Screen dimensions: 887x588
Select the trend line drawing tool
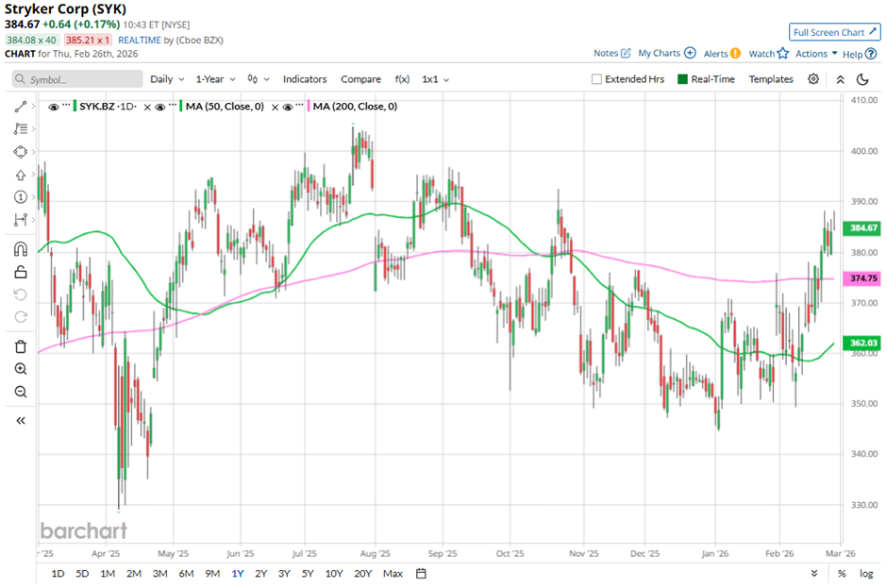[21, 107]
